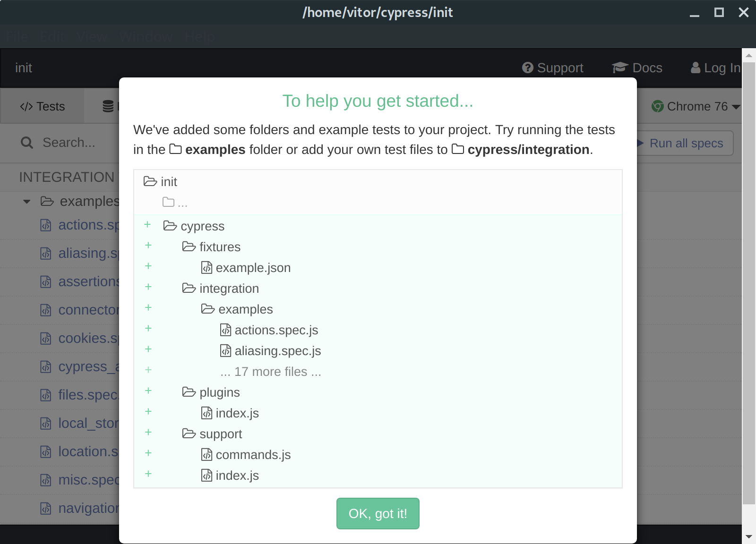Click the search magnifier icon

click(27, 143)
